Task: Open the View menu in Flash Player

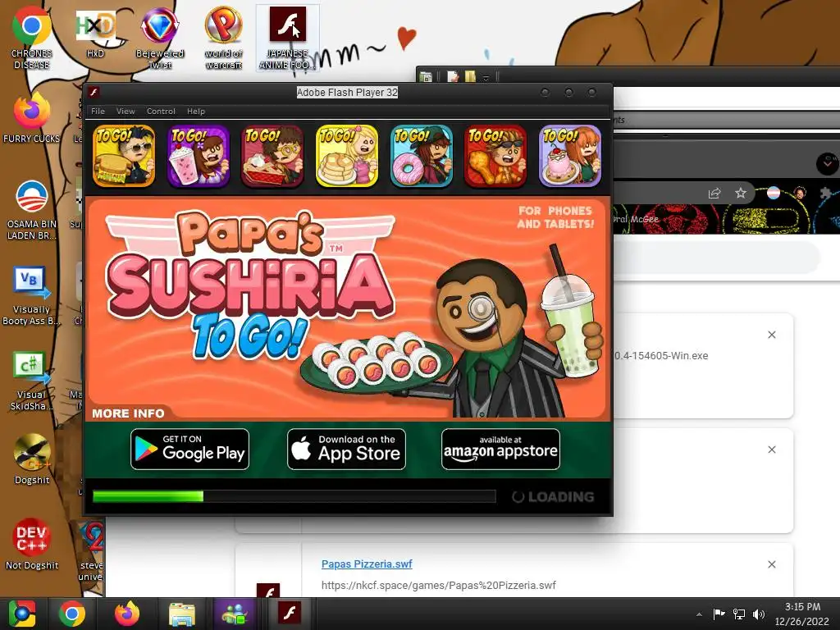Action: [x=126, y=111]
